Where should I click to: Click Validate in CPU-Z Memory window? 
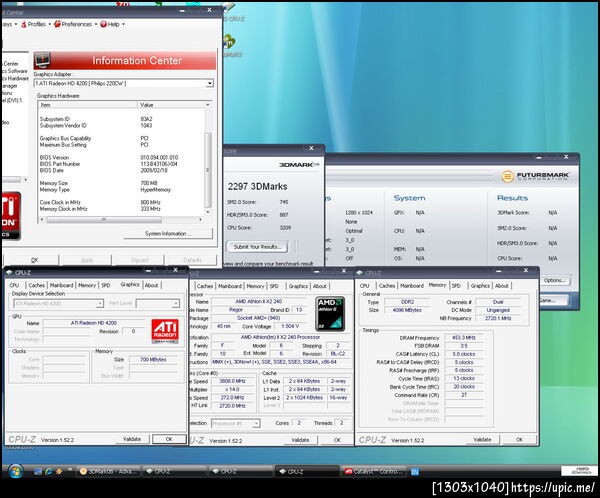482,439
